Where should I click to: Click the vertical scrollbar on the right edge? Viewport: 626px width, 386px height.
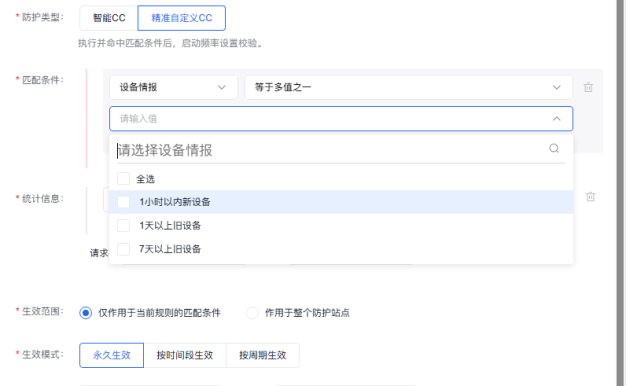pyautogui.click(x=621, y=193)
